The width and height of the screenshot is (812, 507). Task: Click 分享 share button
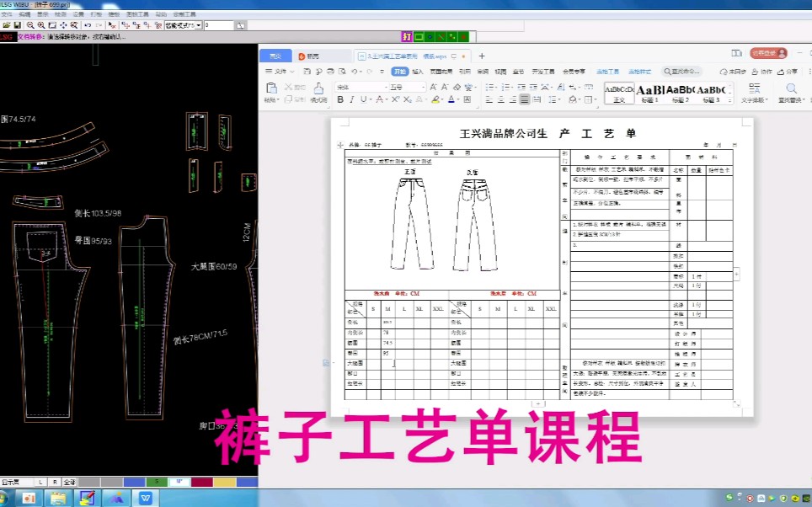pyautogui.click(x=787, y=72)
